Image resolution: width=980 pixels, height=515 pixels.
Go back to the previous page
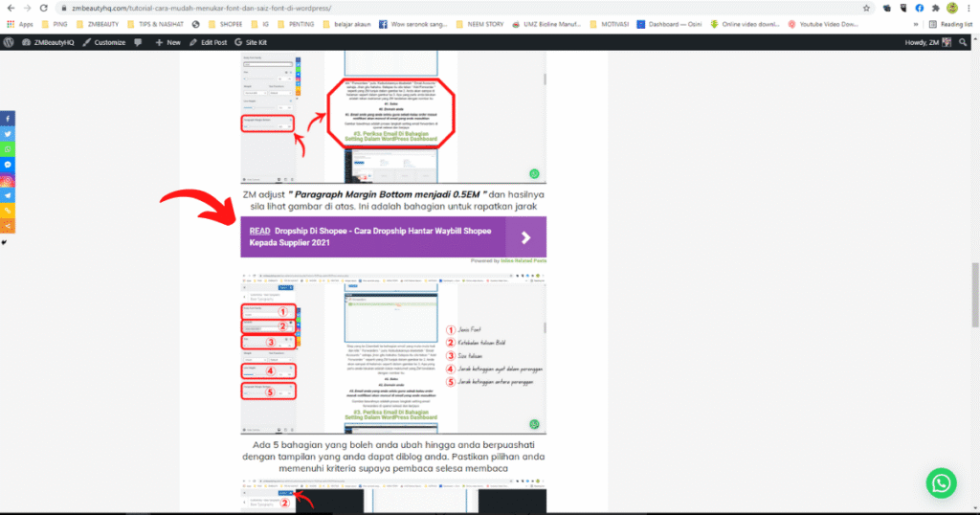(x=11, y=8)
